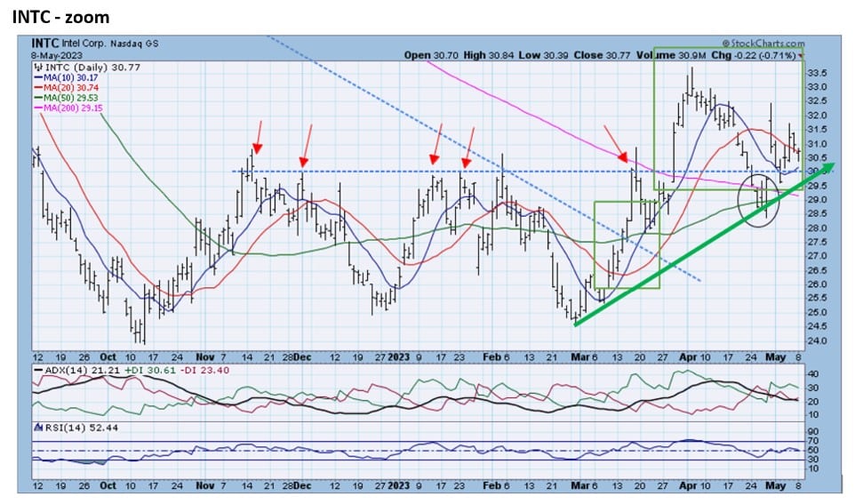Viewport: 855px width, 504px height.
Task: Select the MA(50) 29.53 legend entry
Action: click(x=66, y=98)
